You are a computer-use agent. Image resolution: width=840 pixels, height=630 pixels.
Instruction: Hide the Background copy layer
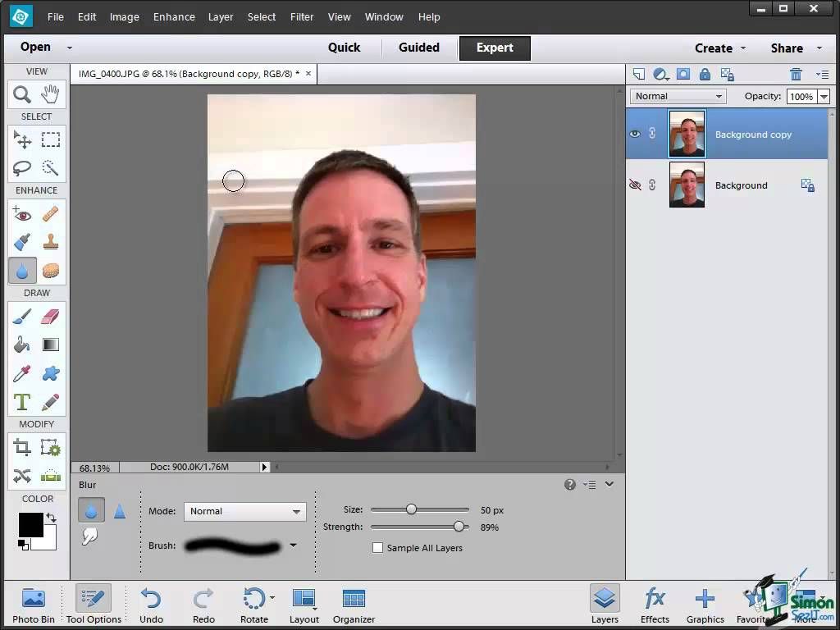click(x=634, y=135)
